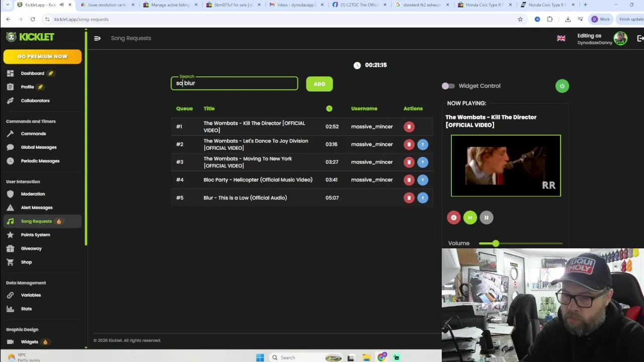This screenshot has width=644, height=362.
Task: Click the ADD button
Action: click(319, 84)
